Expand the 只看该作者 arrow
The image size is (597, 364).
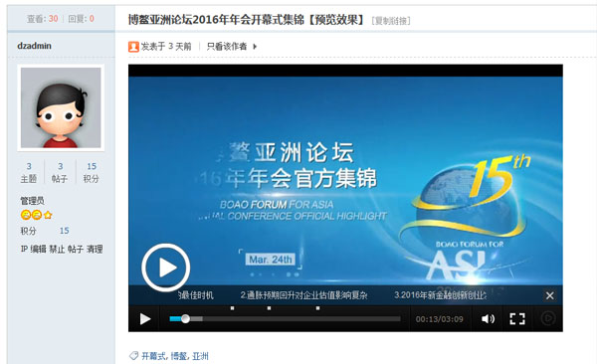pyautogui.click(x=255, y=47)
